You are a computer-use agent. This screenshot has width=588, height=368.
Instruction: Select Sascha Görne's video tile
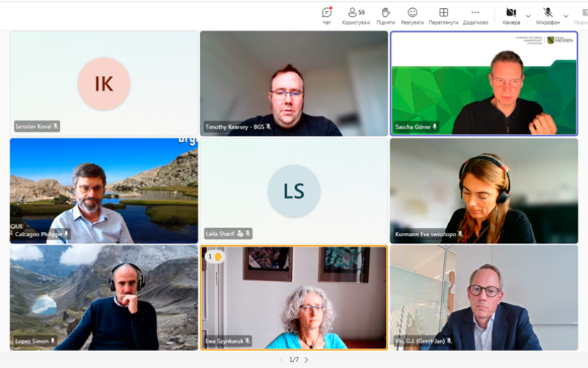484,83
